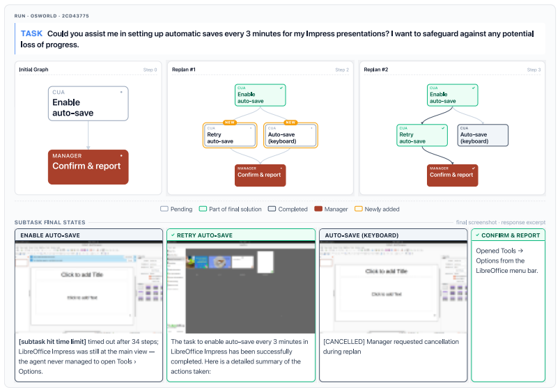This screenshot has height=392, width=560.
Task: Click the 'Step 0' label
Action: click(150, 70)
